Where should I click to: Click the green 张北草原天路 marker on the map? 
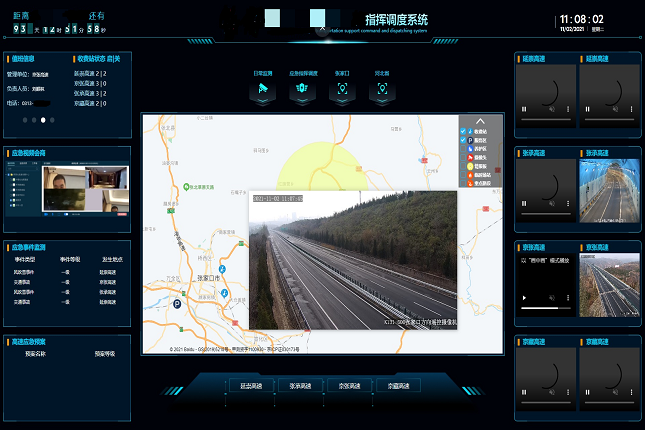[186, 187]
